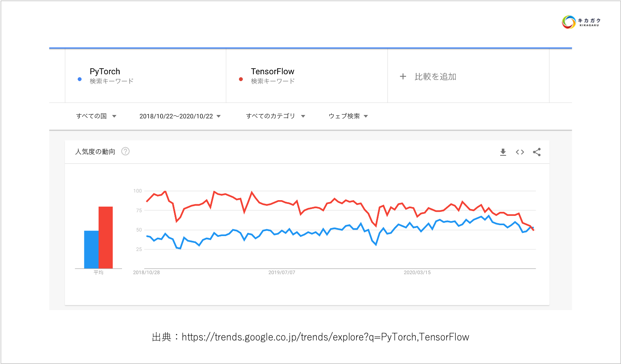
Task: Click the download chart data icon
Action: 503,152
